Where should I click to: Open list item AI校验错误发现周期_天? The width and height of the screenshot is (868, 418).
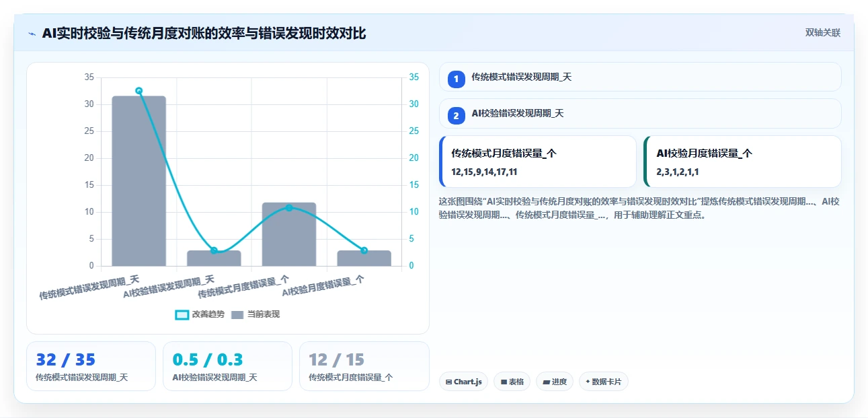point(640,114)
